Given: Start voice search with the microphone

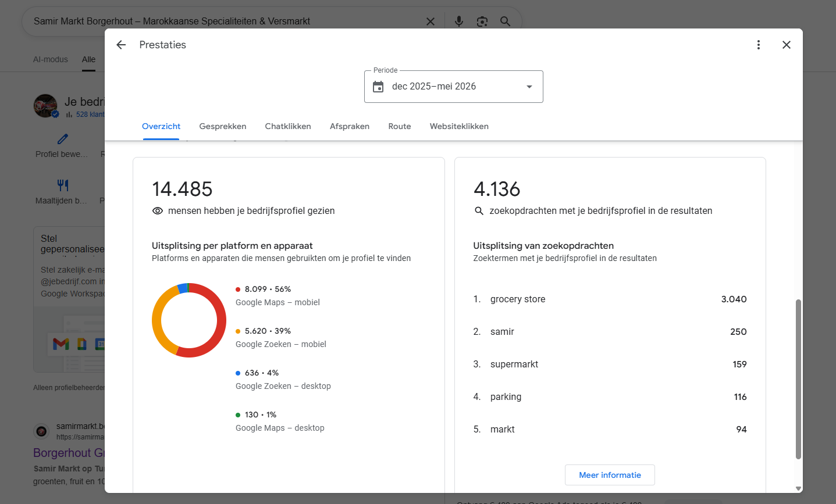Looking at the screenshot, I should tap(459, 22).
